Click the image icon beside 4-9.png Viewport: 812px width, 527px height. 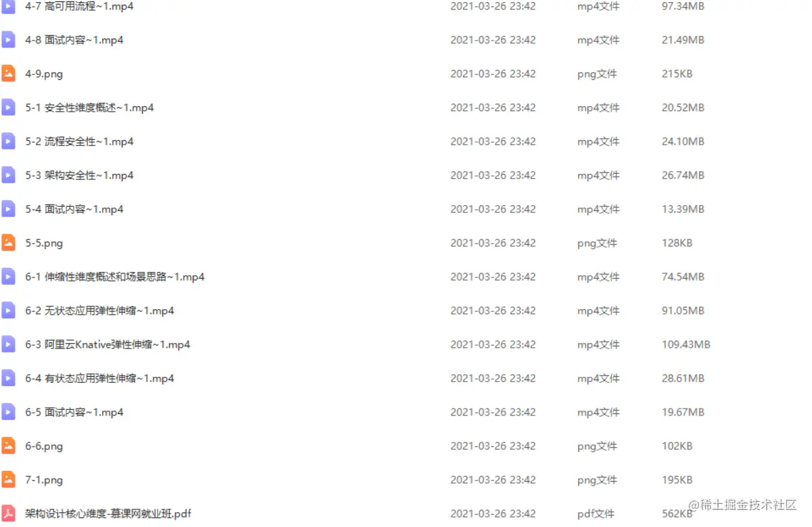point(8,74)
